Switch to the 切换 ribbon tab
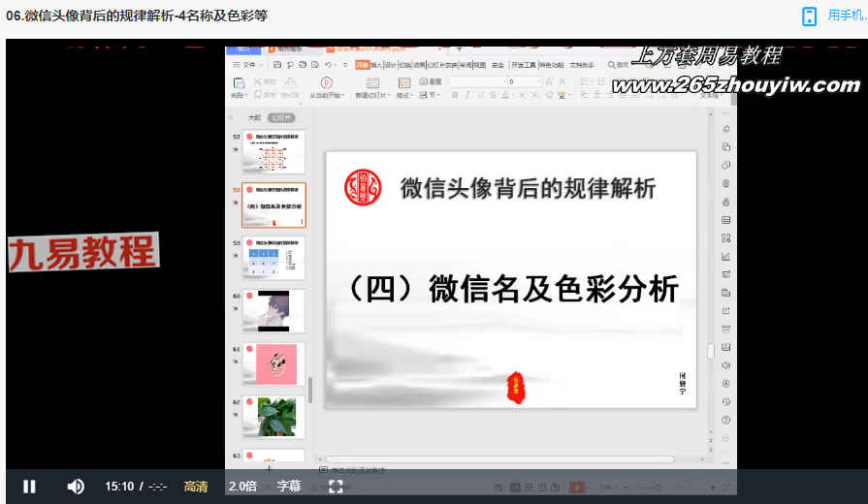The image size is (868, 504). (405, 65)
